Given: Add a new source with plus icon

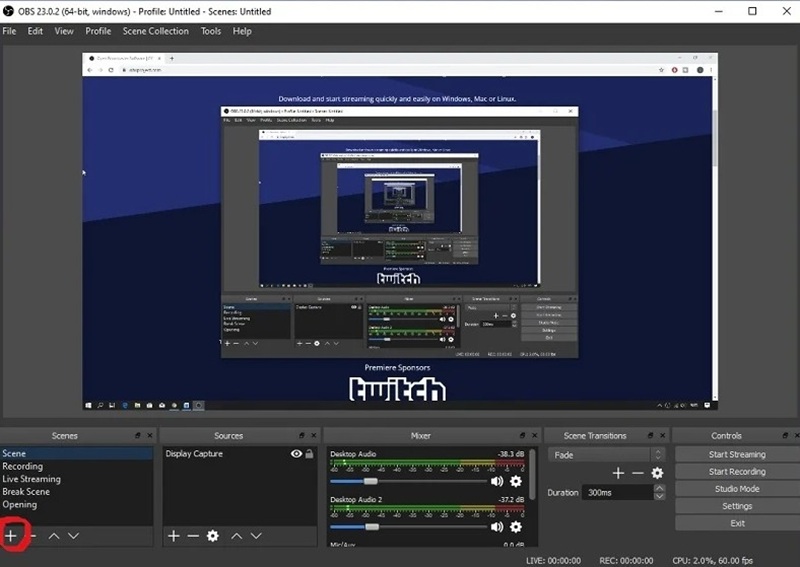Looking at the screenshot, I should click(173, 536).
